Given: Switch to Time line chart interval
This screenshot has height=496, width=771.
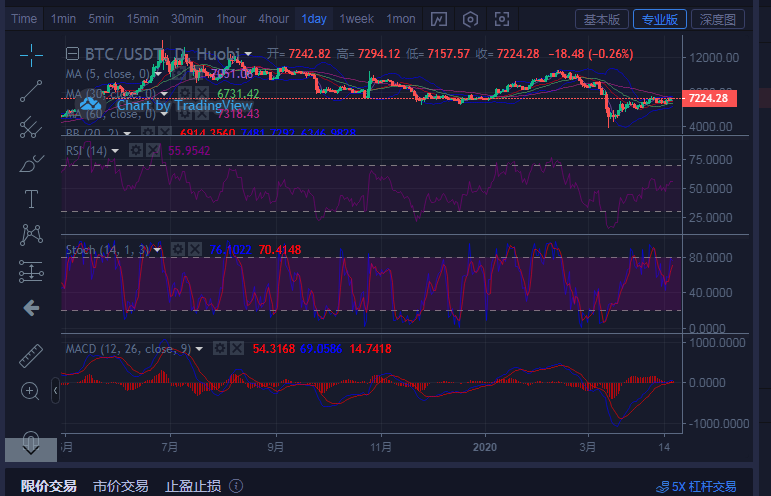Looking at the screenshot, I should [x=24, y=19].
